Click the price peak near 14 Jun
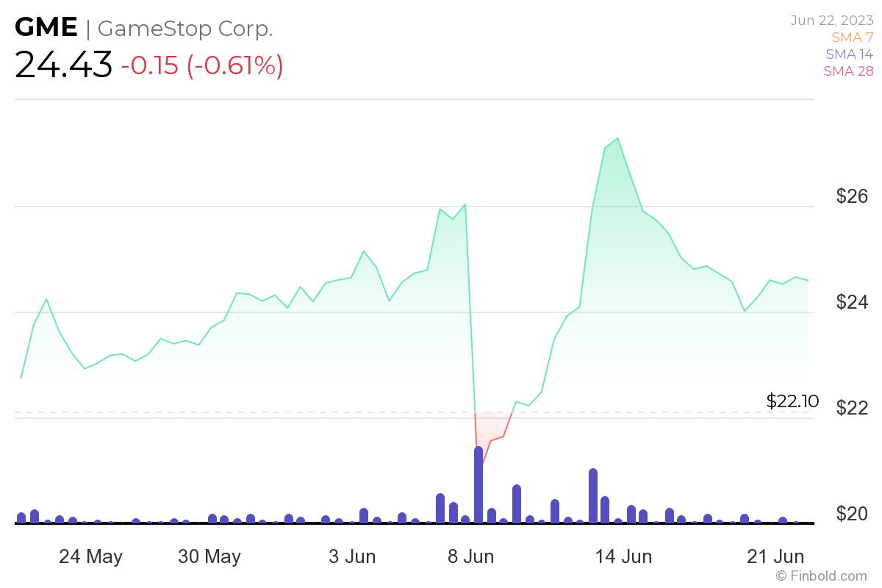This screenshot has width=882, height=588. 617,138
